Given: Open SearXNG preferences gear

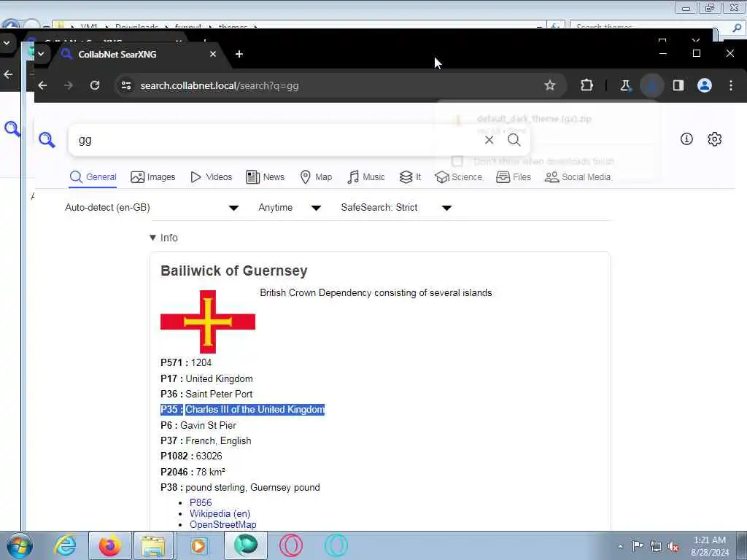Looking at the screenshot, I should click(715, 139).
